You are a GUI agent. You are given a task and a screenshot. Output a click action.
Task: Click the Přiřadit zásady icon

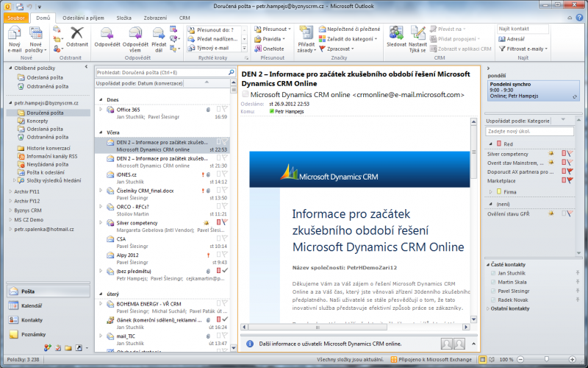pos(306,39)
